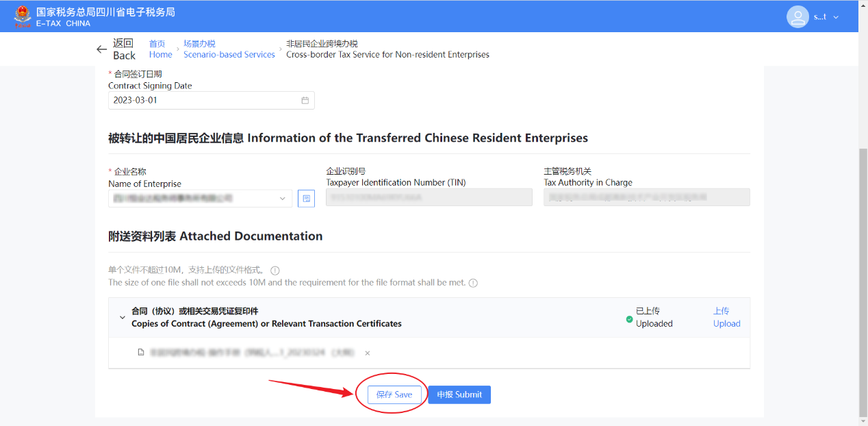Open the user account dropdown arrow
Viewport: 868px width, 426px height.
[836, 17]
